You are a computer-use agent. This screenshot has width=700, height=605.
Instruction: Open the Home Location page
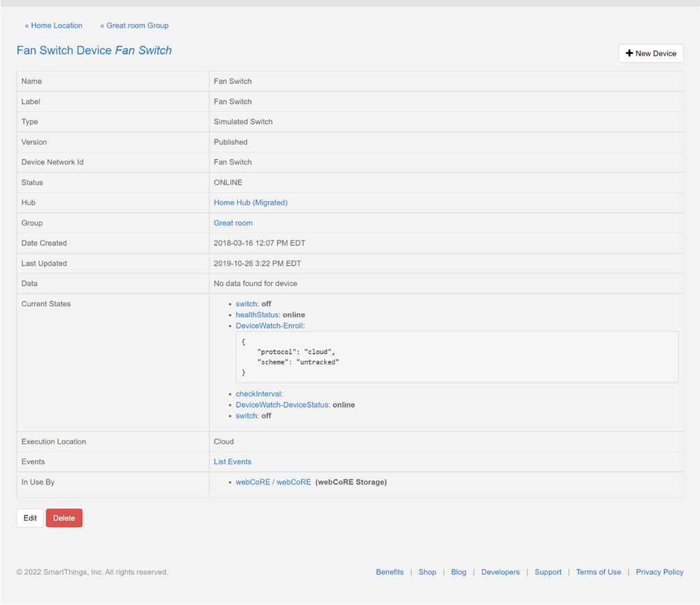[53, 25]
